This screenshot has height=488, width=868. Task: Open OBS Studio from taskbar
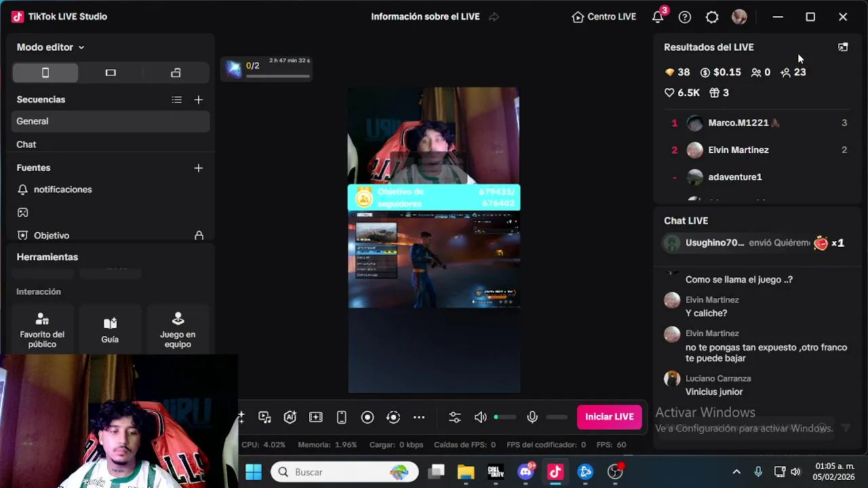tap(615, 472)
